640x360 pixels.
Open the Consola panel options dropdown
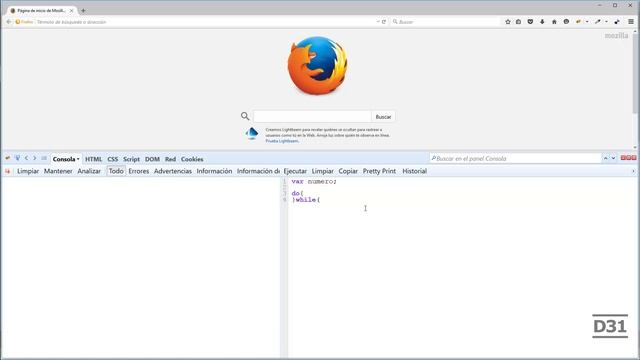coord(78,159)
